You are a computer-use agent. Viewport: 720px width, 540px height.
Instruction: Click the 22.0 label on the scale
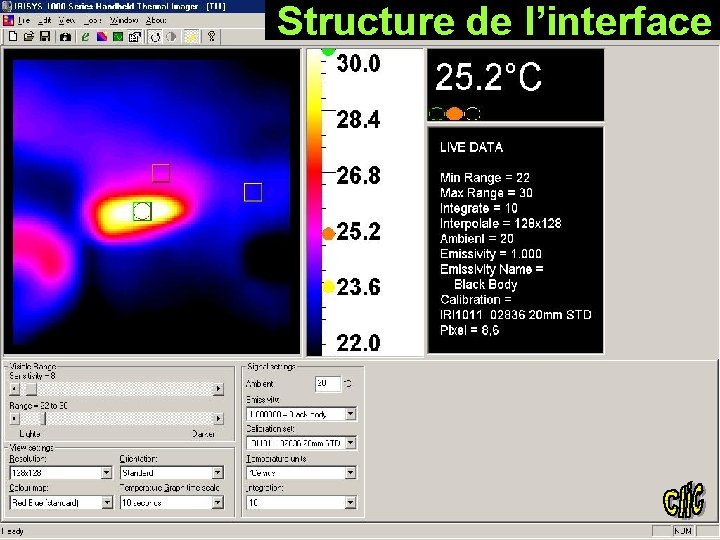(358, 343)
